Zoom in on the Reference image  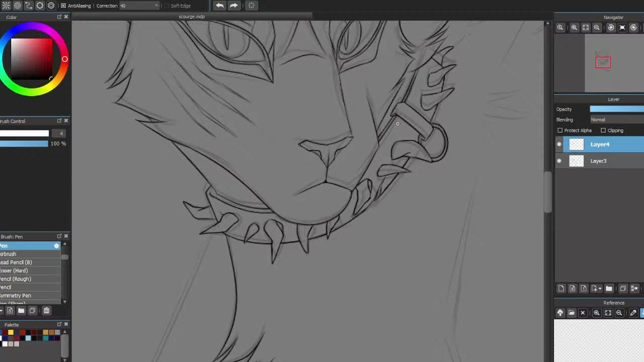[597, 313]
